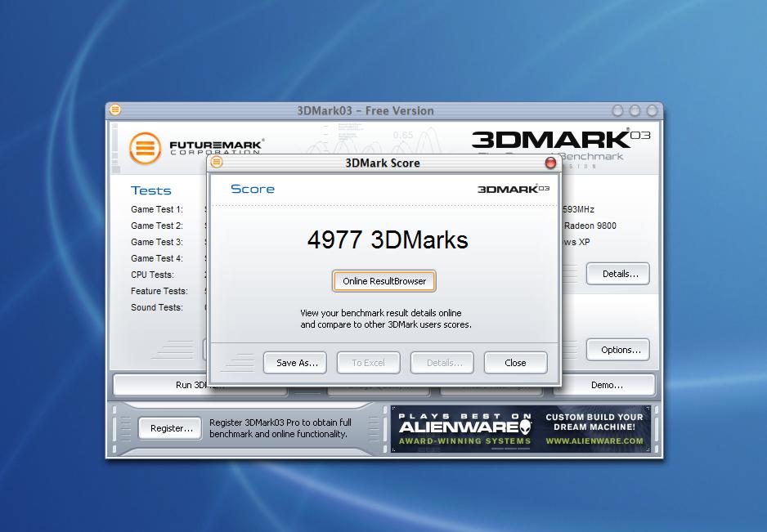The width and height of the screenshot is (767, 532).
Task: Open Details… in the score dialog
Action: click(442, 363)
